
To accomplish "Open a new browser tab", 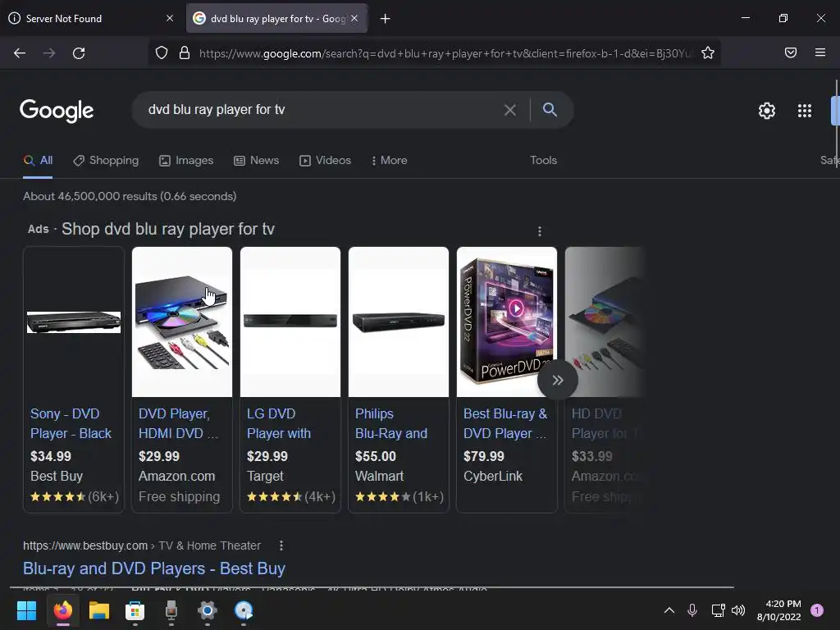I will click(386, 19).
